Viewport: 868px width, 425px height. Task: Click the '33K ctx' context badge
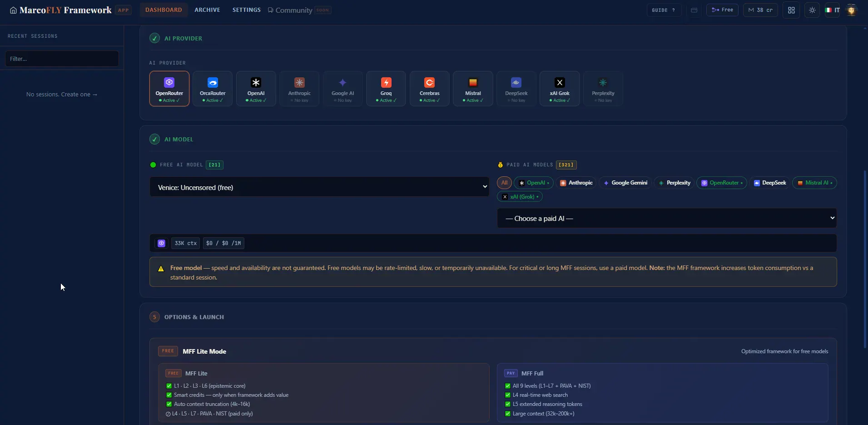click(185, 243)
